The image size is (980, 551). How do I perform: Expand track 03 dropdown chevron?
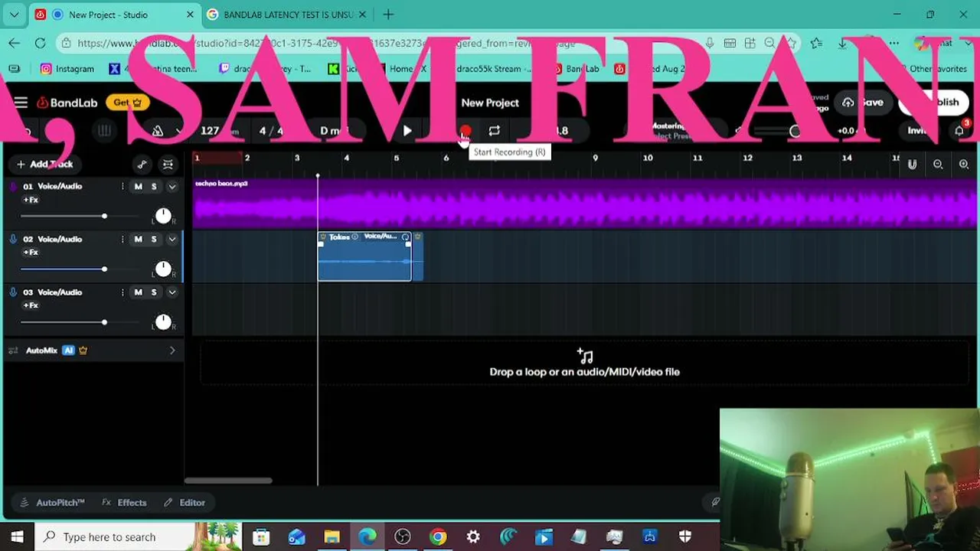pyautogui.click(x=172, y=292)
